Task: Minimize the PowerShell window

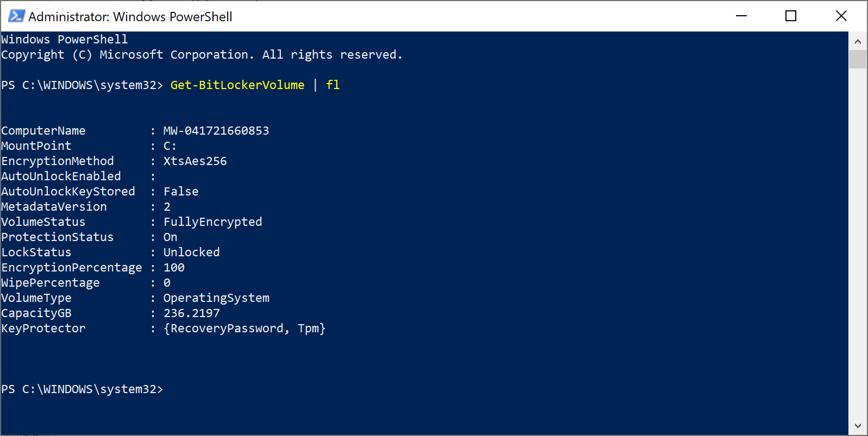Action: coord(741,16)
